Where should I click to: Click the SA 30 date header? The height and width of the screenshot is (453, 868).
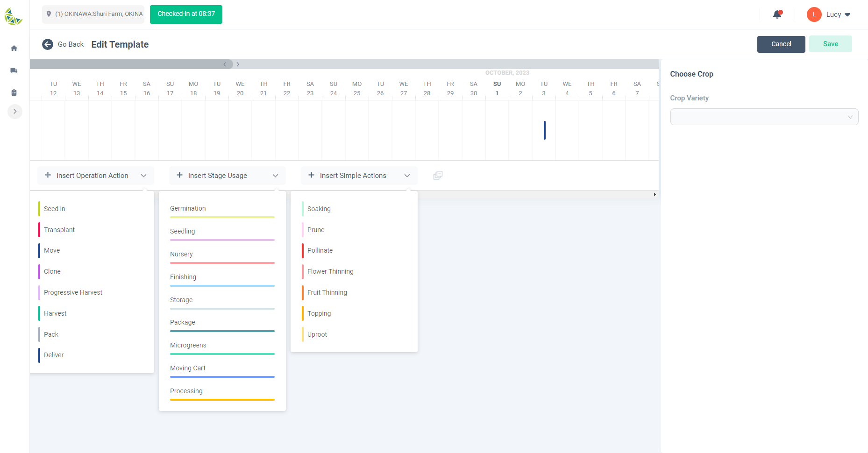click(x=474, y=88)
